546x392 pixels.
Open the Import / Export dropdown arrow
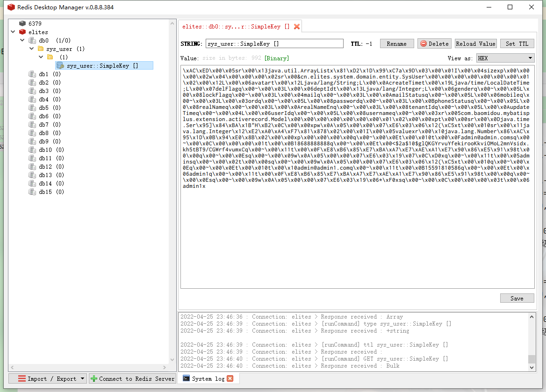(83, 378)
